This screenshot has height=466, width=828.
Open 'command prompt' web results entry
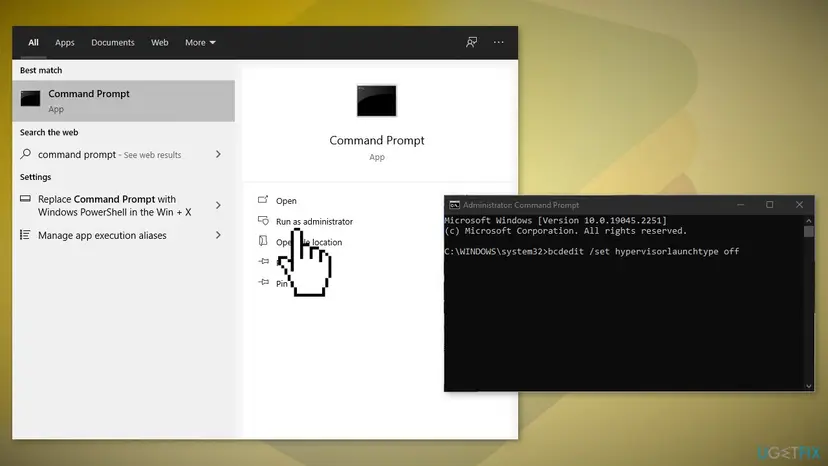(124, 154)
